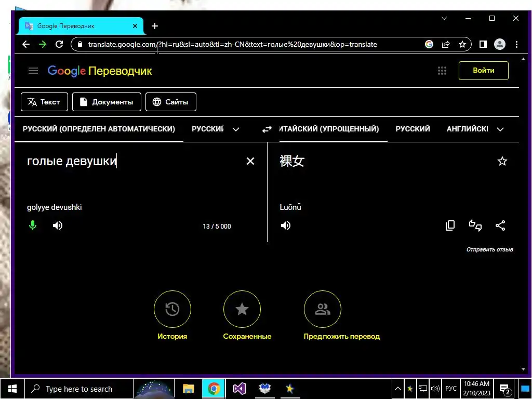Share this page from address bar
Screen dimensions: 532x399
click(x=445, y=44)
